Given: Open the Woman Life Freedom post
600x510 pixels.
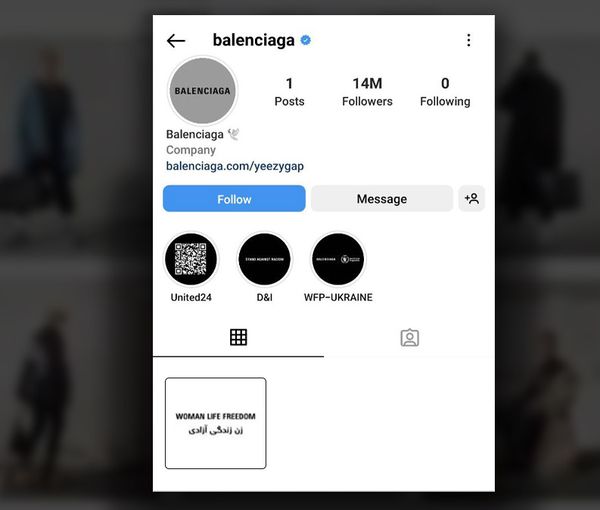Looking at the screenshot, I should pos(215,423).
